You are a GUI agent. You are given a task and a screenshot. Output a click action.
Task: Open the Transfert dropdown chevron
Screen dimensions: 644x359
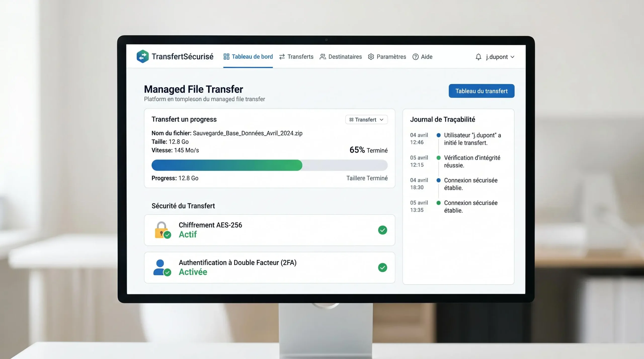coord(381,120)
